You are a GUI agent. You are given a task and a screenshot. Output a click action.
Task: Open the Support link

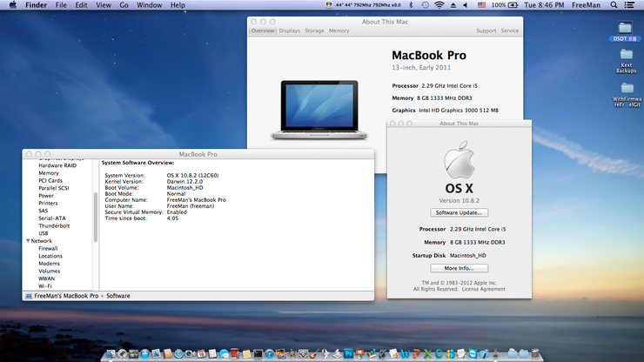[x=486, y=30]
